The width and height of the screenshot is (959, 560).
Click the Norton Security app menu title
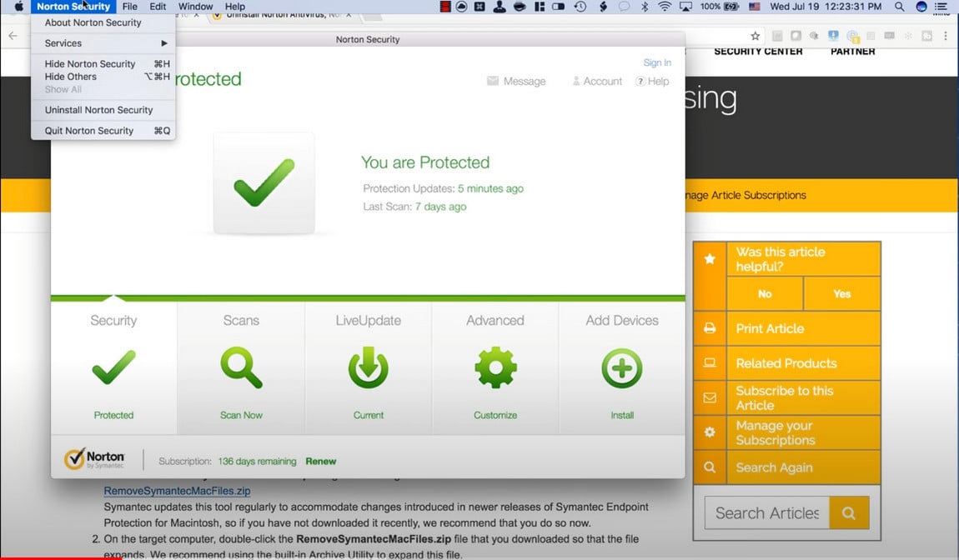[x=73, y=7]
